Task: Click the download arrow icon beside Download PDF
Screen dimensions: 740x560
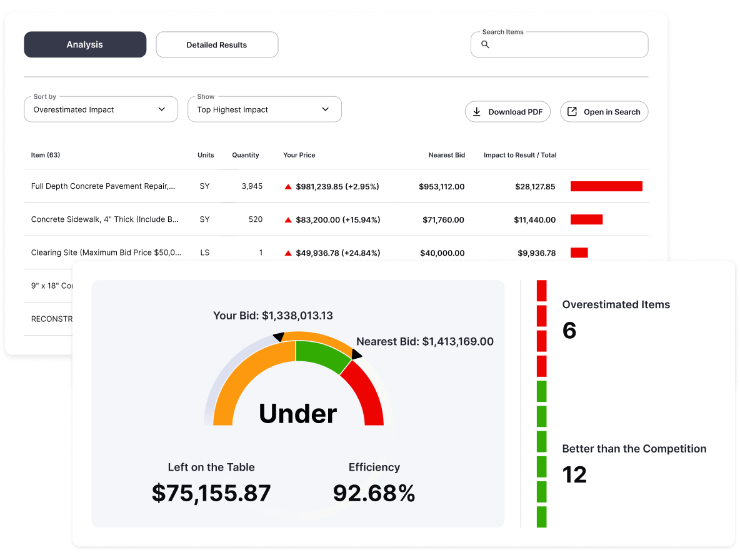Action: click(477, 112)
